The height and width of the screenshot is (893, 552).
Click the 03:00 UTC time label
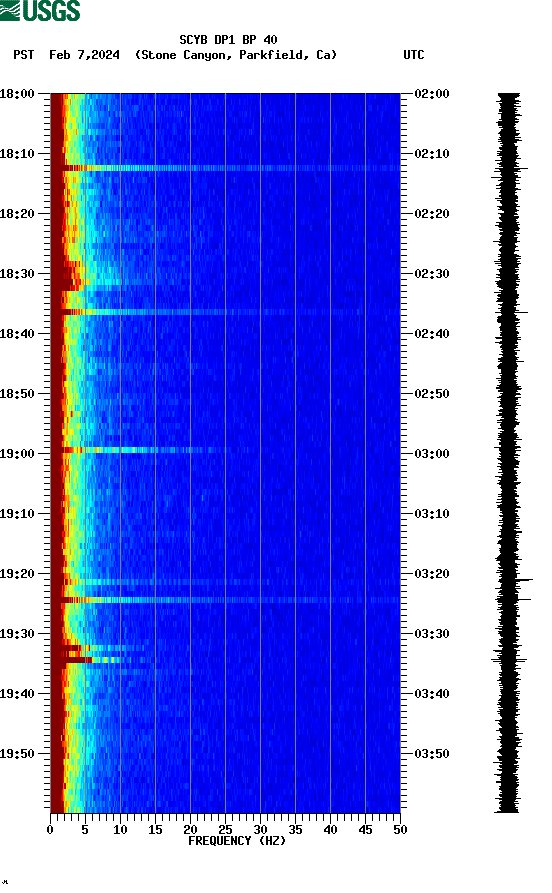[x=432, y=454]
